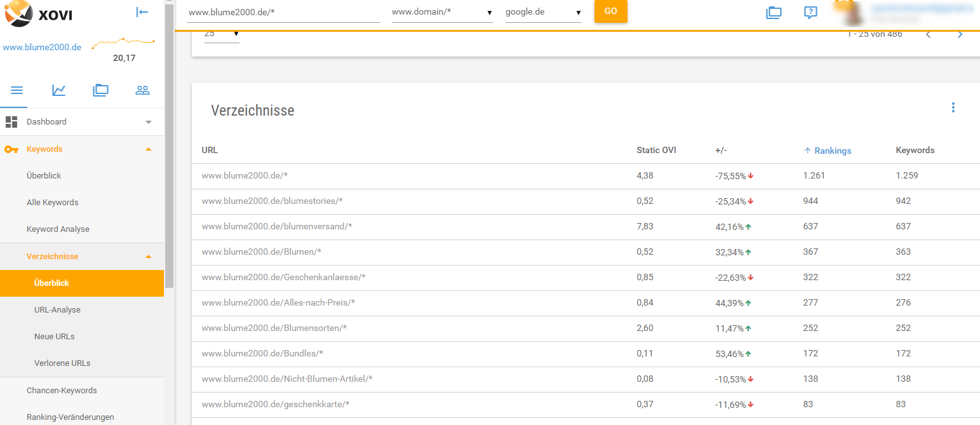Open the hamburger menu tab in the sidebar

[x=17, y=90]
